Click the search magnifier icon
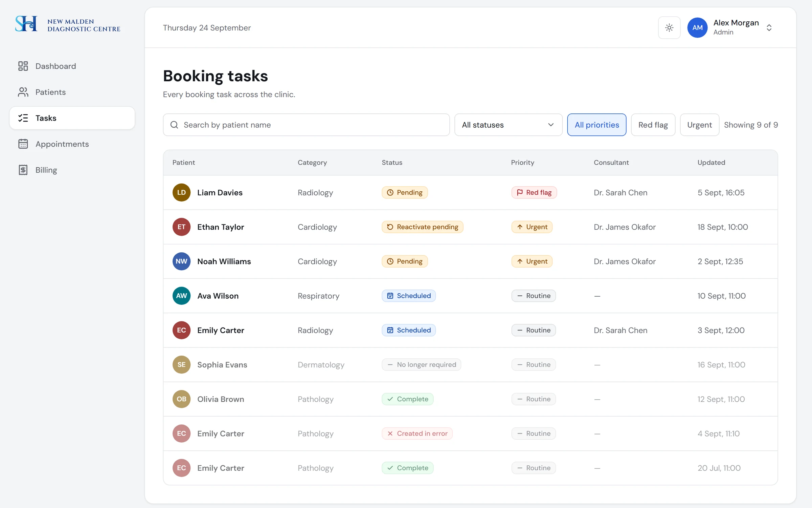 174,125
